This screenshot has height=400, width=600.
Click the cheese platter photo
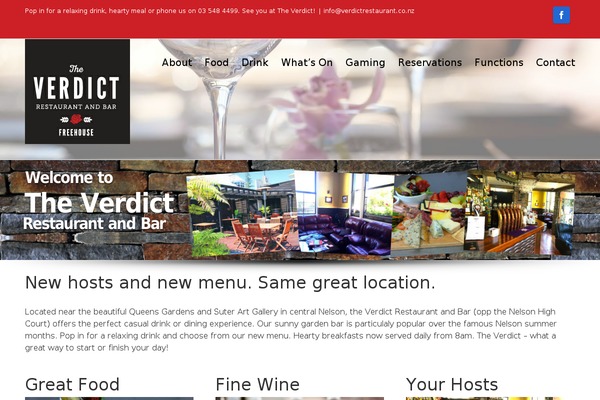430,213
